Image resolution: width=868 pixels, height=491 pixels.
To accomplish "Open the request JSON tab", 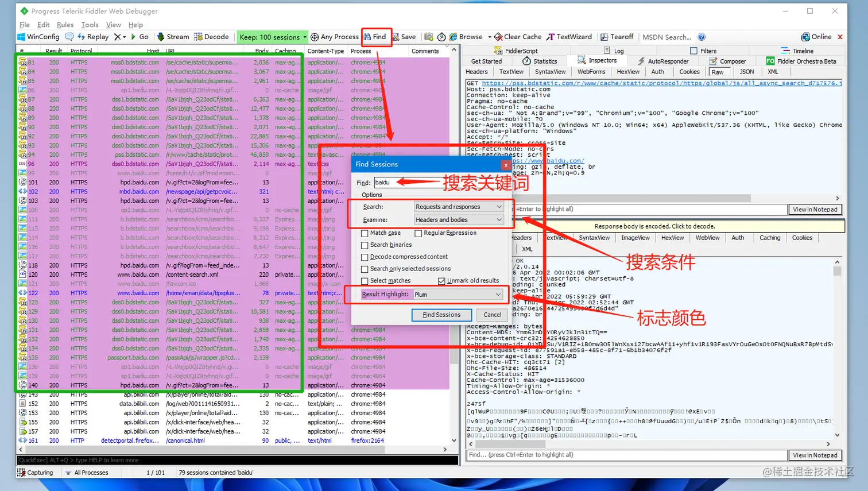I will tap(747, 72).
